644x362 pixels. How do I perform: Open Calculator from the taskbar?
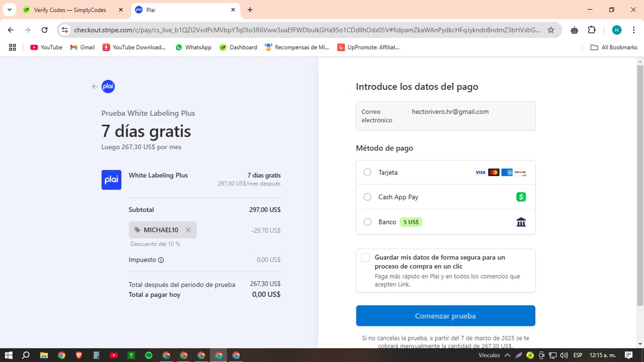tap(96, 355)
